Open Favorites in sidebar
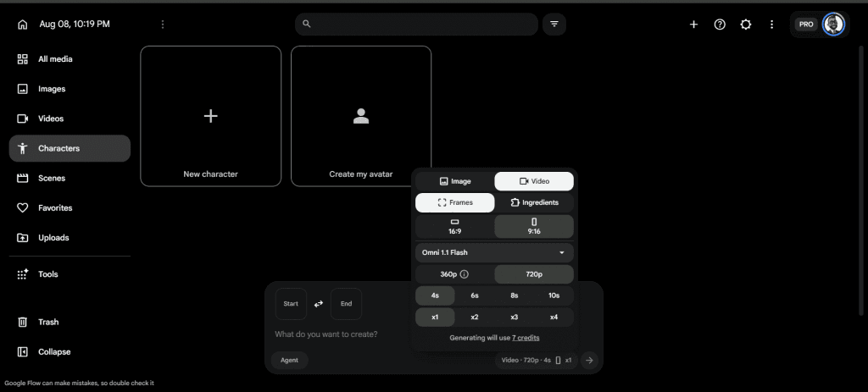The image size is (868, 392). tap(70, 208)
